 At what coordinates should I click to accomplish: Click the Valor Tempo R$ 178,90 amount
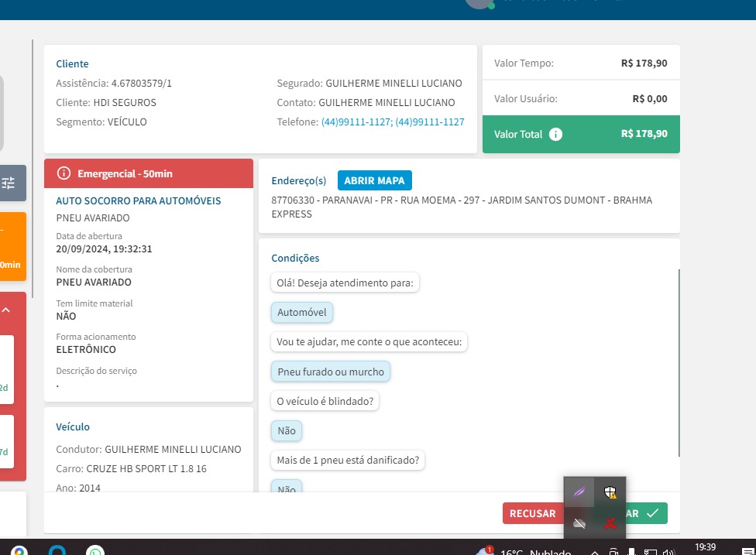pos(644,63)
